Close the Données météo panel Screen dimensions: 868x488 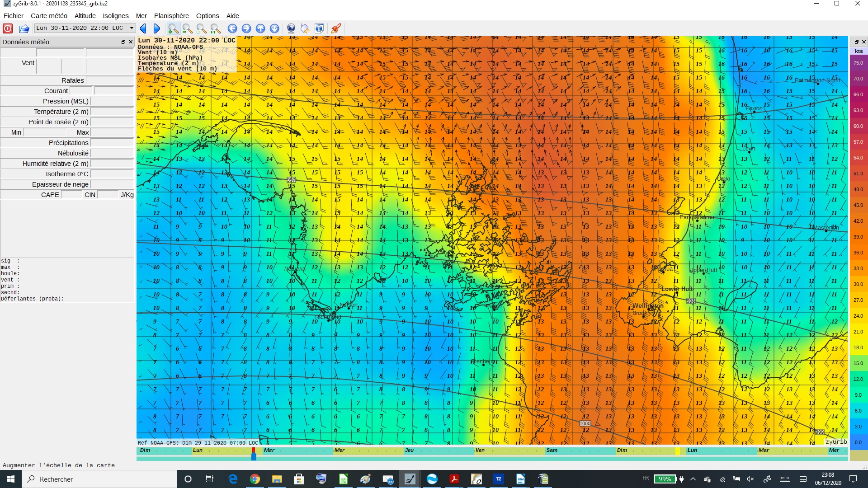coord(131,42)
